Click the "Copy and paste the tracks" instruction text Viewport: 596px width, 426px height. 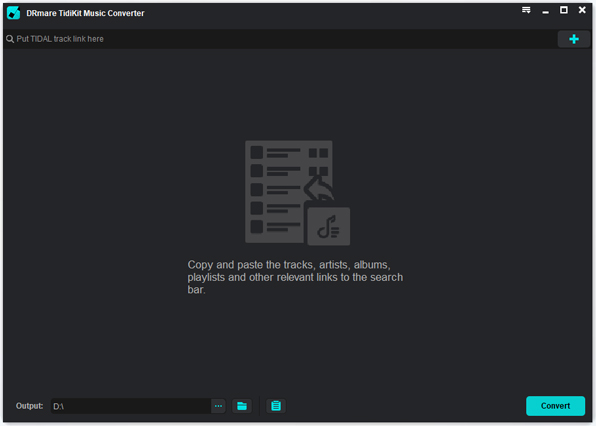tap(295, 277)
